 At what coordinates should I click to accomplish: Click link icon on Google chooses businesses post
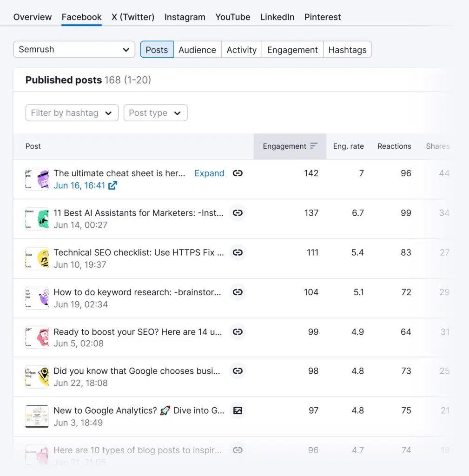(x=238, y=371)
